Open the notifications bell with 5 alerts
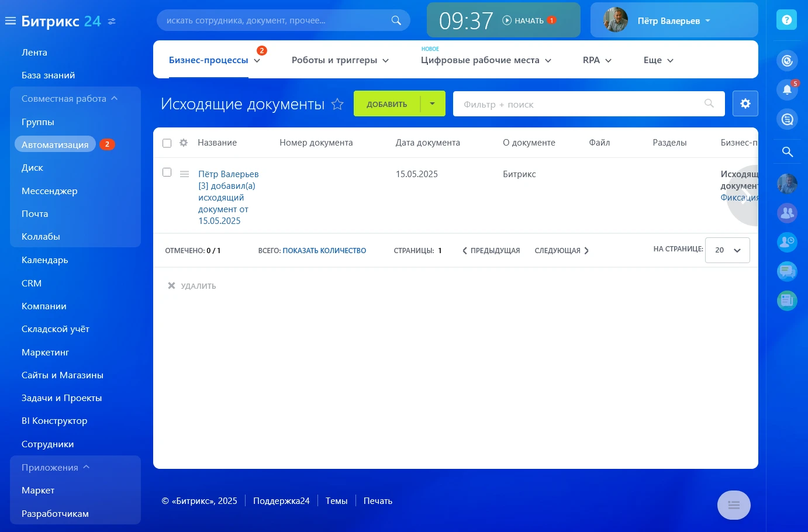 786,89
